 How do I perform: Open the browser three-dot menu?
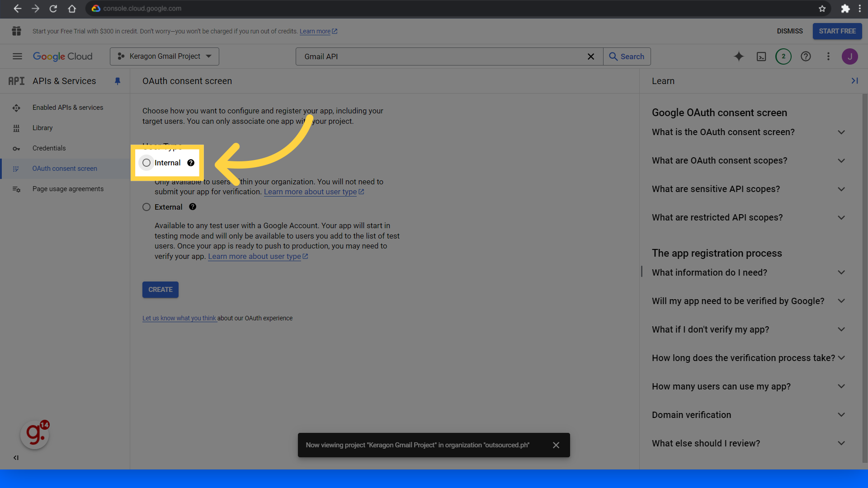860,9
